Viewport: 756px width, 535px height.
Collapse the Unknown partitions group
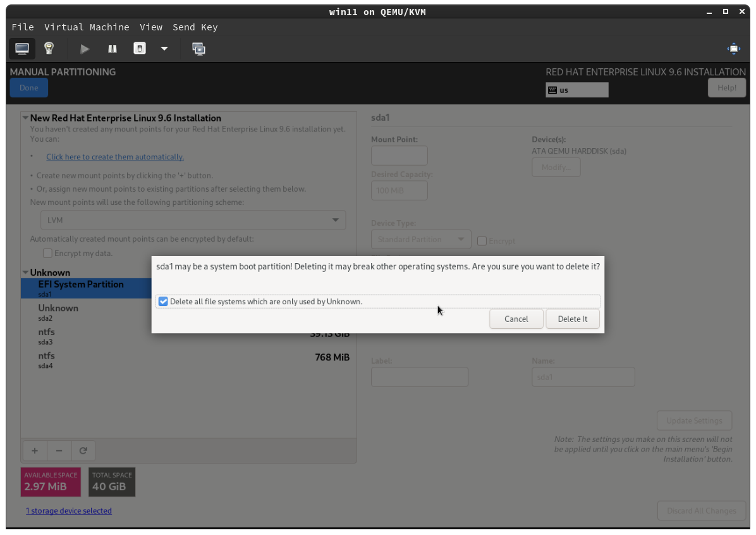(x=25, y=273)
